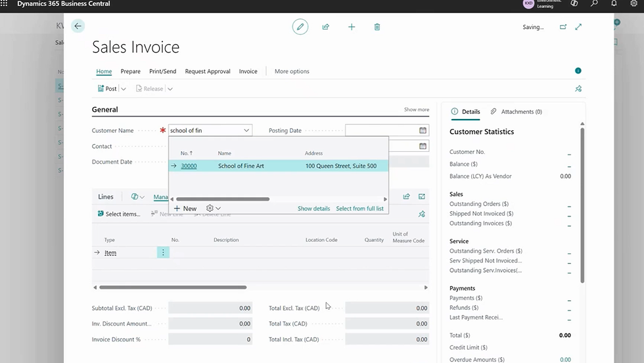Click the Show details link
This screenshot has width=644, height=363.
[x=314, y=208]
